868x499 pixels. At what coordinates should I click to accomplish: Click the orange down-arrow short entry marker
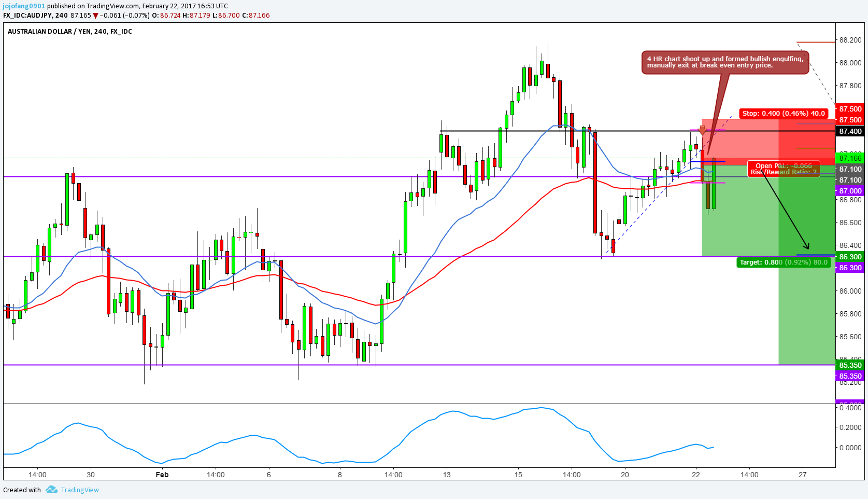(702, 130)
